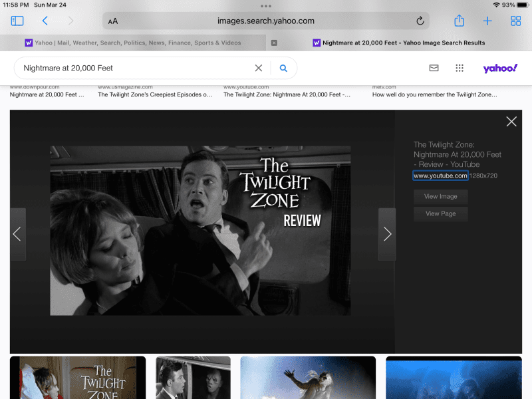Switch to the Yahoo Mail, Weather tab

(x=133, y=43)
